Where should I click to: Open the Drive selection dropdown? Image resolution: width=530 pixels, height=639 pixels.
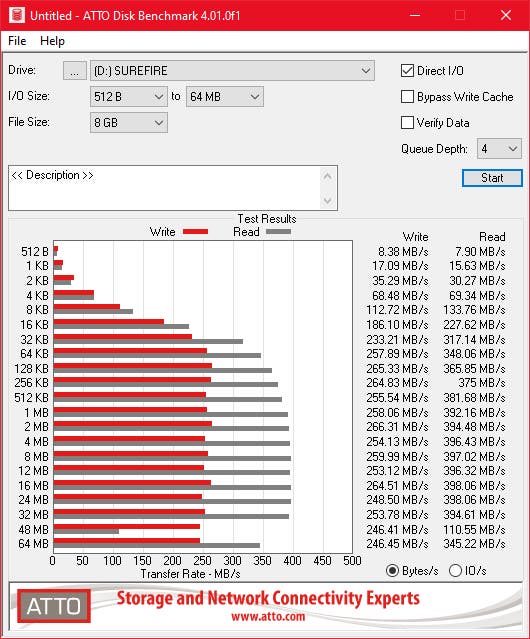232,71
